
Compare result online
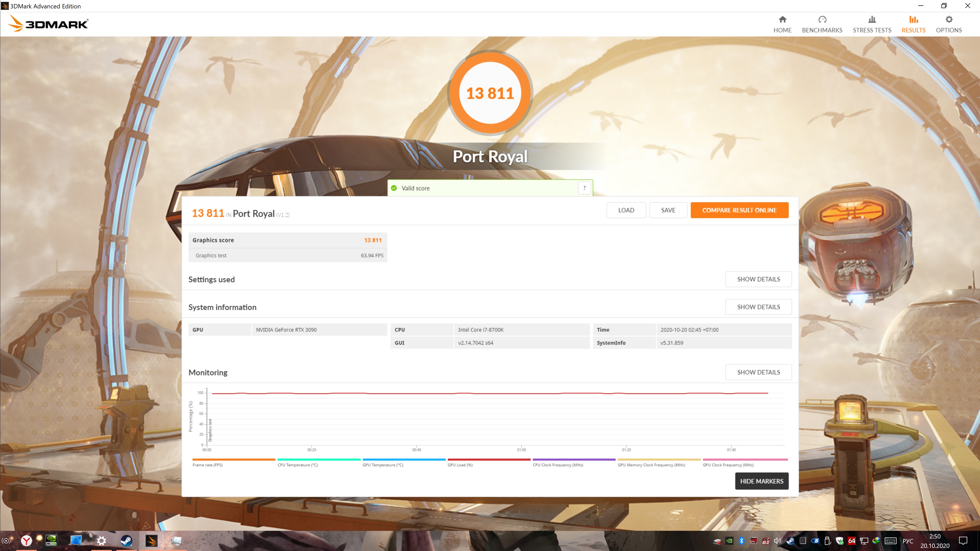[x=739, y=210]
